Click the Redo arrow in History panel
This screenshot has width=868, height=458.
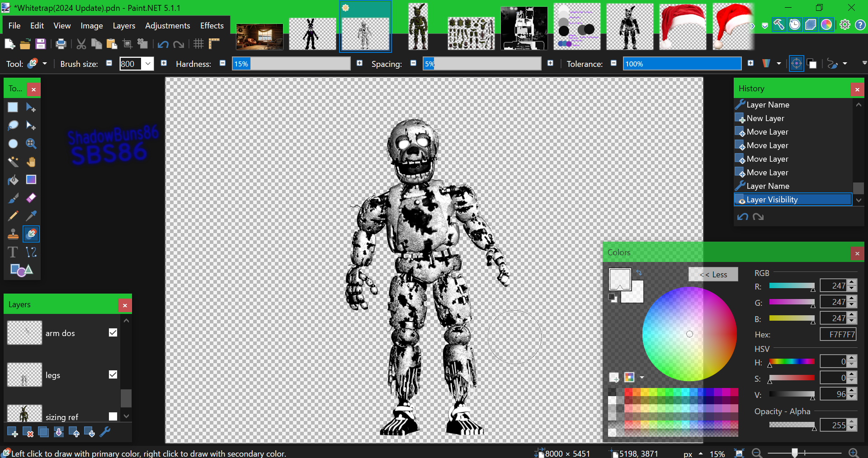tap(758, 217)
